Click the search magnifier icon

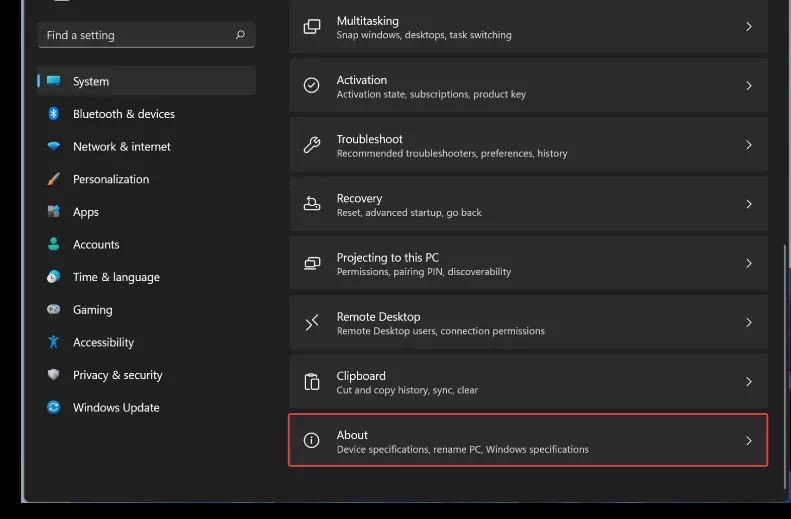(x=240, y=34)
